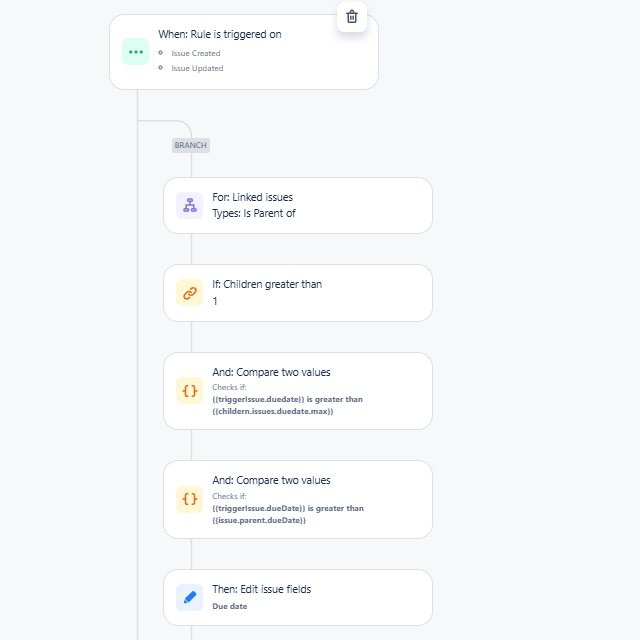Click the triggerIssue.duedate greater than childern expression
The height and width of the screenshot is (640, 640).
point(287,405)
